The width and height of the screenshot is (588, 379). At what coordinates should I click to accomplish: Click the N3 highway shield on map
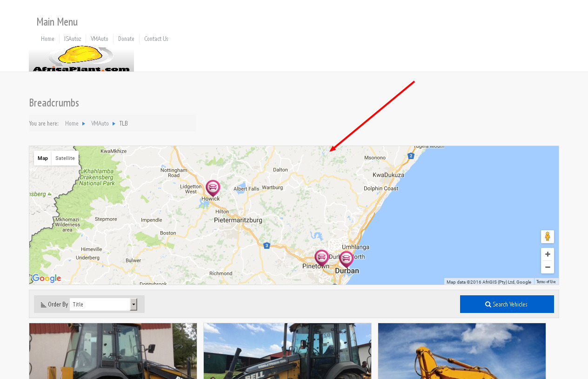(267, 246)
